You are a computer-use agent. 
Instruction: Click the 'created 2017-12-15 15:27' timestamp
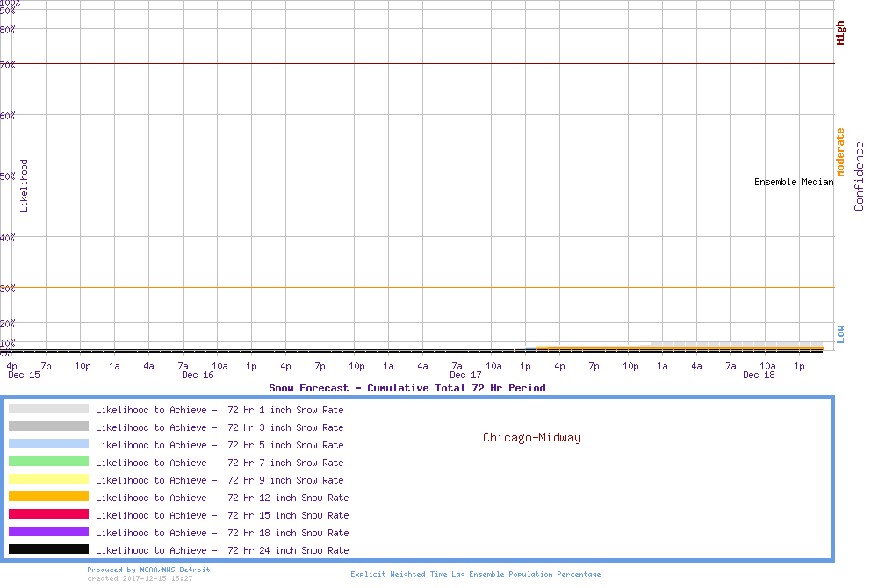click(x=140, y=578)
